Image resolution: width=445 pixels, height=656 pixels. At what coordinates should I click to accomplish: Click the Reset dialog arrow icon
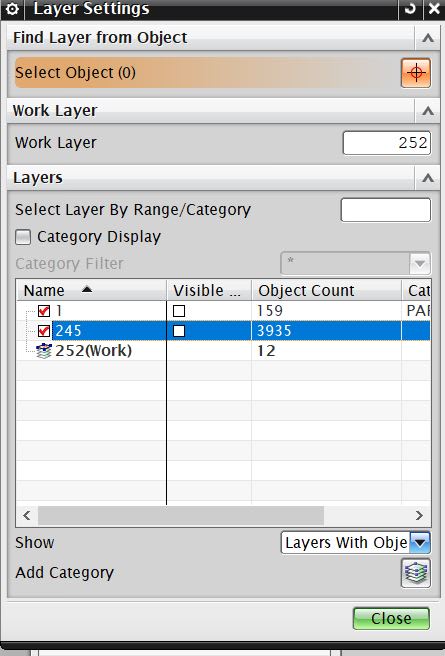pyautogui.click(x=410, y=9)
